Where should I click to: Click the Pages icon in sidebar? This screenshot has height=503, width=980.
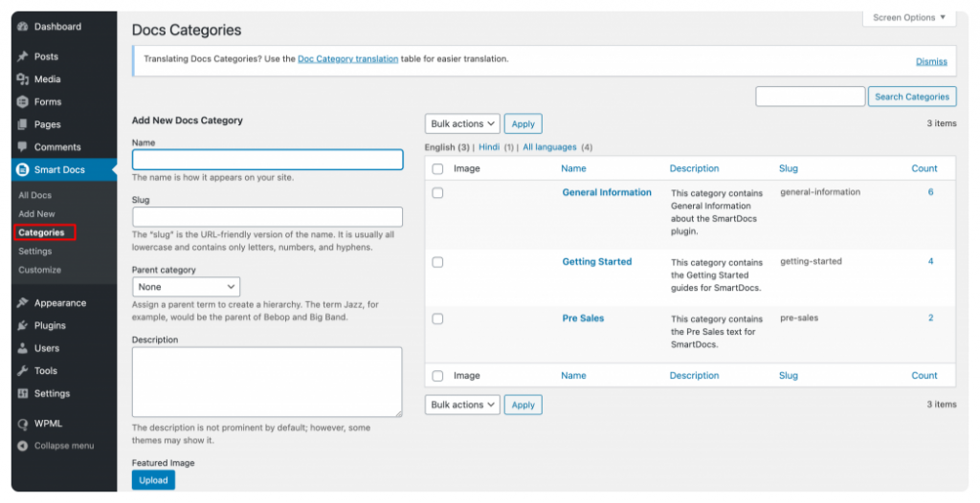[23, 124]
